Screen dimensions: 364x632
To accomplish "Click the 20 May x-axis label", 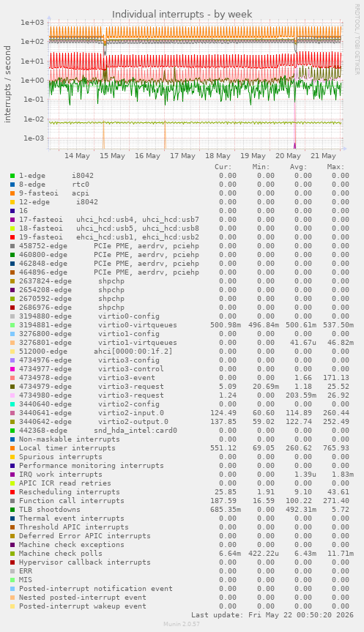I will 288,155.
